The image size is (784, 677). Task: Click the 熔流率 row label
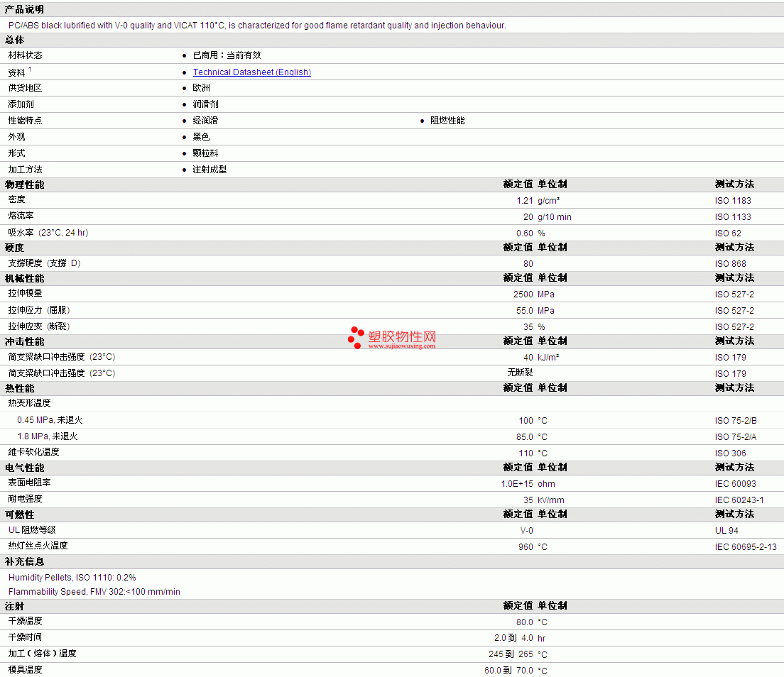coord(21,216)
